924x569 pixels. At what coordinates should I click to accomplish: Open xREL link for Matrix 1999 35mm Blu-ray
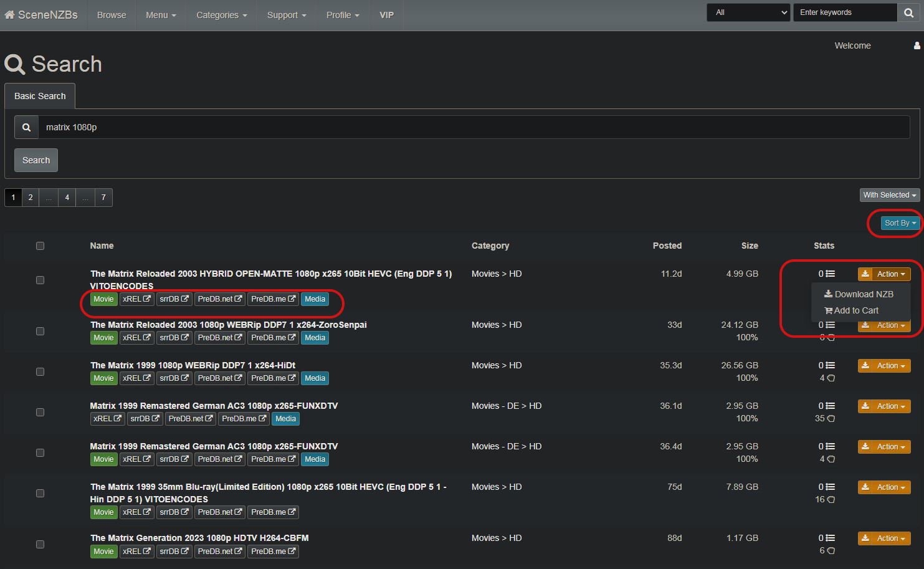click(x=136, y=512)
